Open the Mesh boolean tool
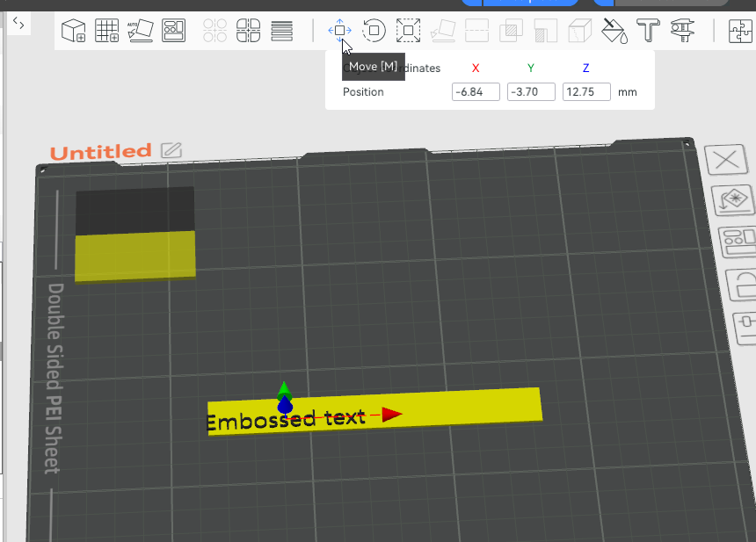This screenshot has width=756, height=542. 511,31
